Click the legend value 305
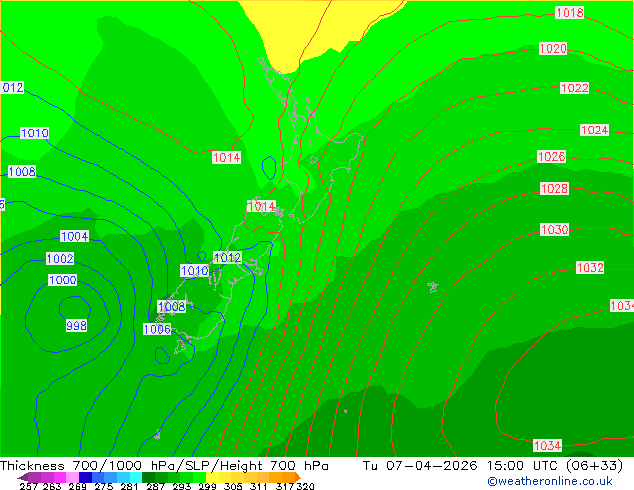 [232, 486]
